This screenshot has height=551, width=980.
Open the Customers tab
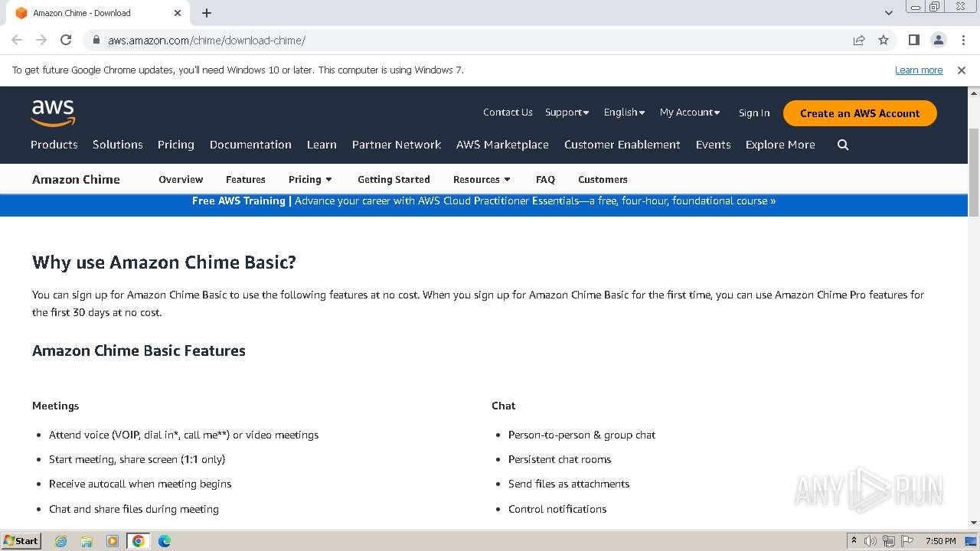[603, 180]
